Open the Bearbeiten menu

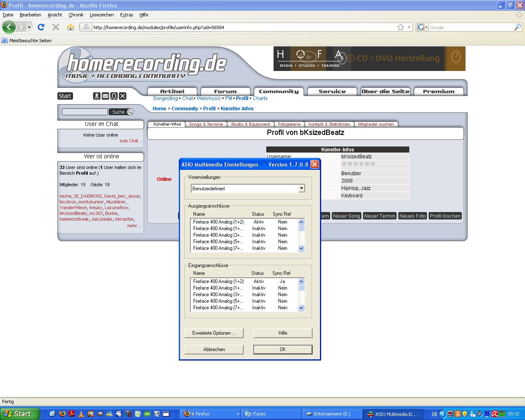(x=30, y=15)
